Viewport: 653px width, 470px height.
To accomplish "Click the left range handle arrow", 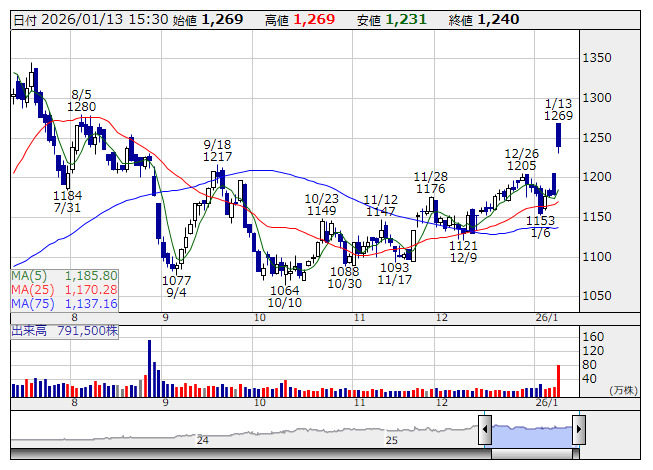I will [485, 430].
